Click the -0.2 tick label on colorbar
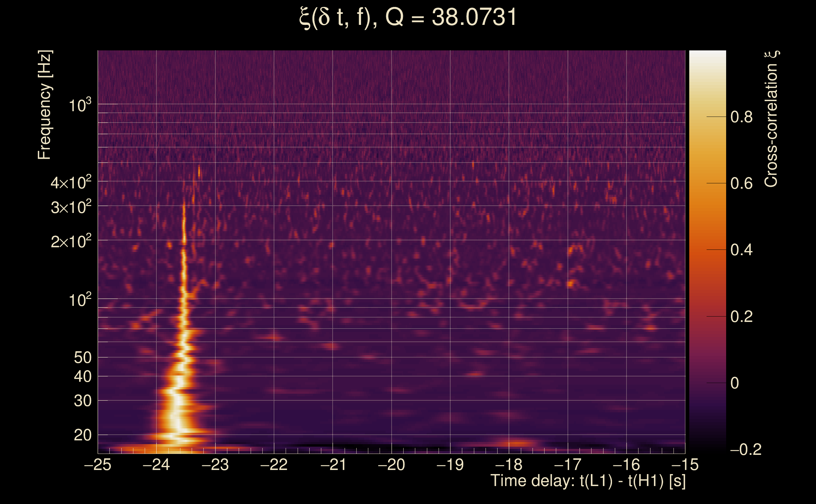The width and height of the screenshot is (816, 504). coord(745,450)
